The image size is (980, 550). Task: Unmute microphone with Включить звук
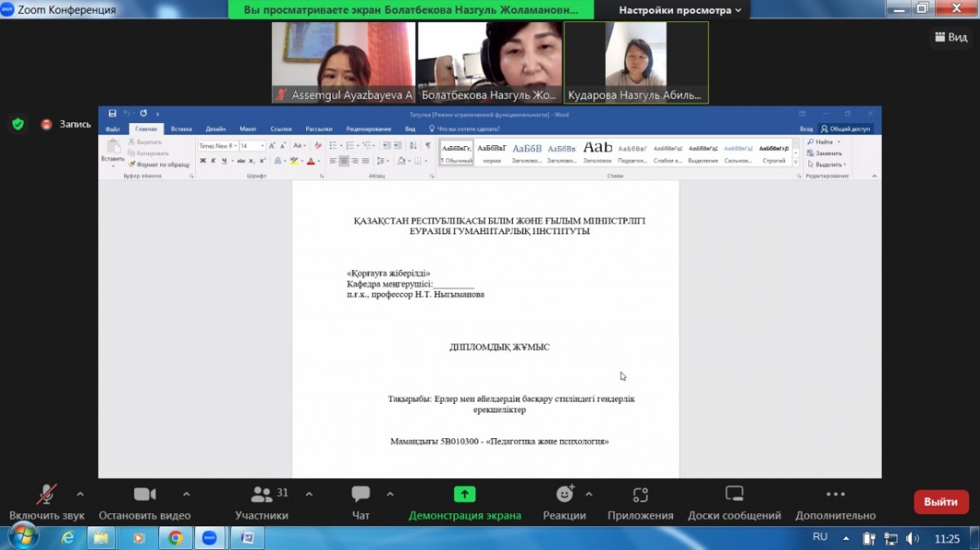[x=47, y=495]
